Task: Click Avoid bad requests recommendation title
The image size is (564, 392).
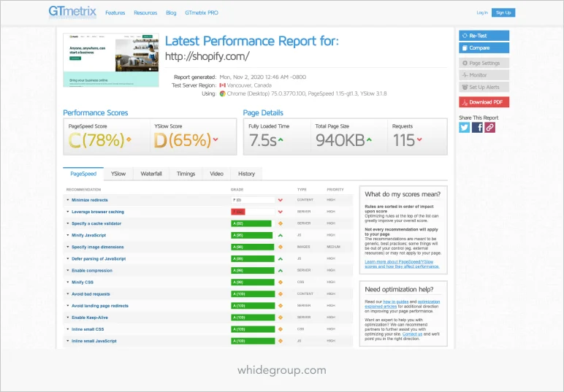Action: pyautogui.click(x=91, y=294)
